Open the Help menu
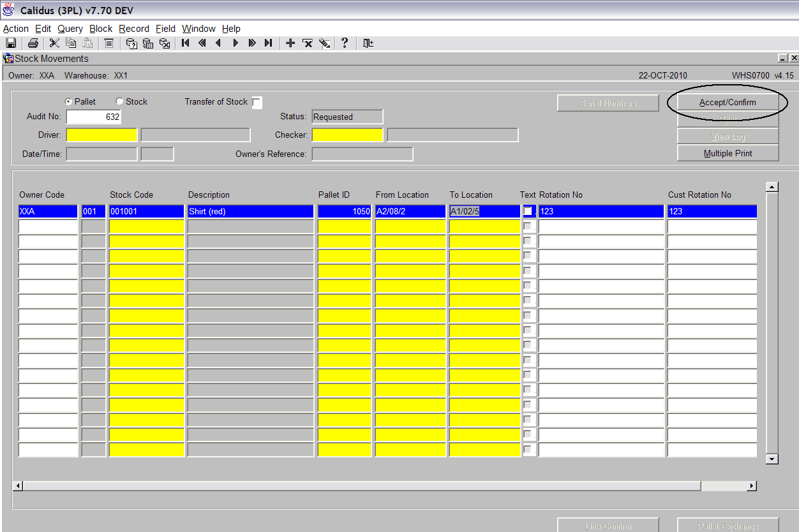 coord(231,29)
